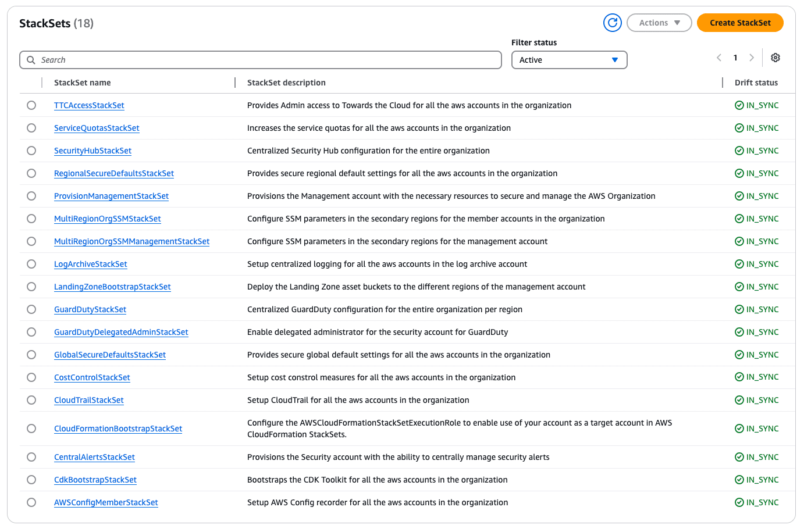Click IN_SYNC check icon for LogArchiveStackSet

coord(739,264)
